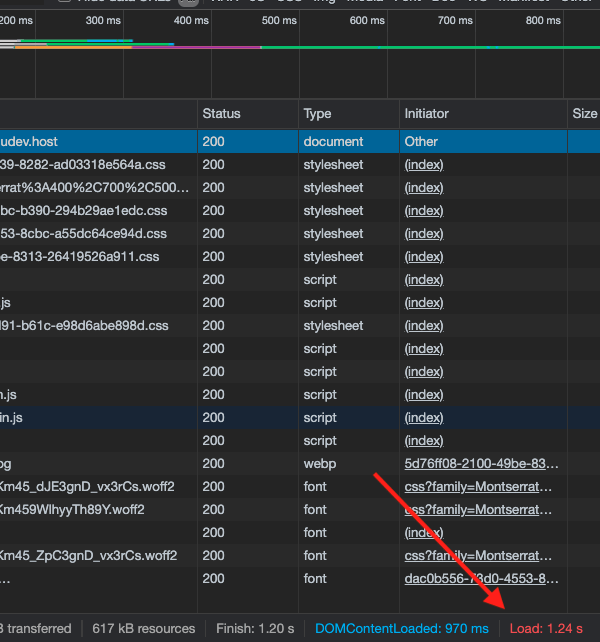Sort requests by the Size column header

[584, 113]
